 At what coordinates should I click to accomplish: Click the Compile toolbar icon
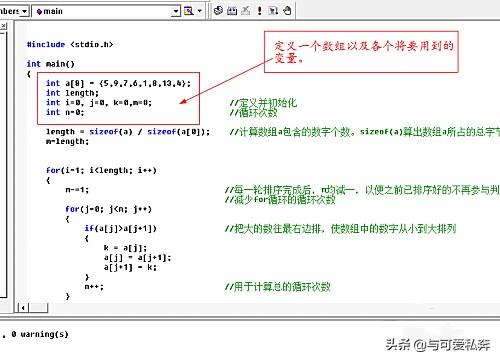tap(218, 11)
